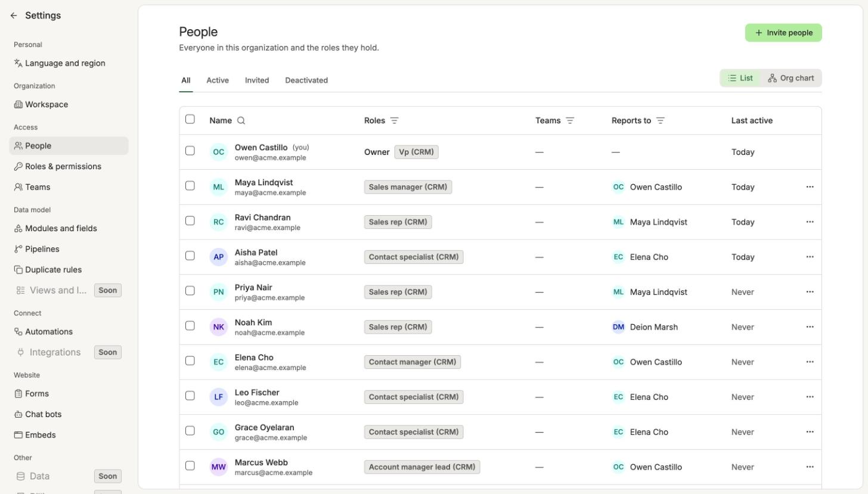Check the box for Owen Castillo

point(190,151)
